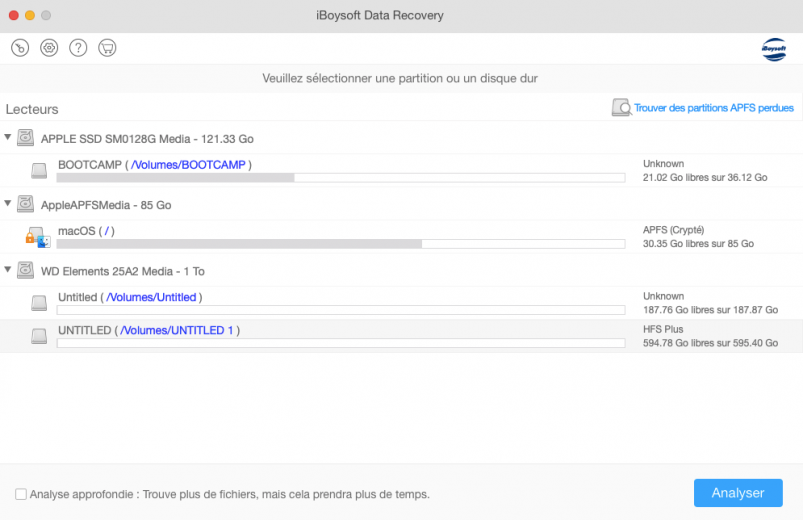Select 'WD Elements 25A2 Media - 1 To' row
Viewport: 803px width, 520px height.
click(x=402, y=271)
